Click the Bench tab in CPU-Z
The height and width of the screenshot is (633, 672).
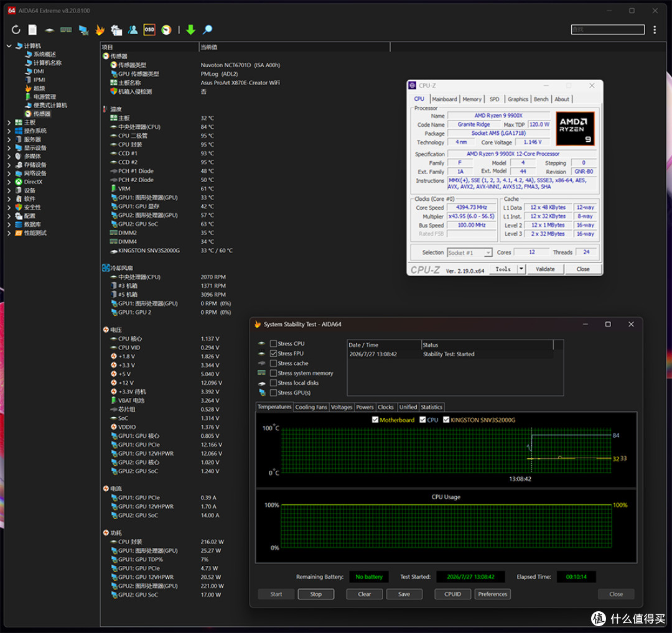(x=541, y=99)
